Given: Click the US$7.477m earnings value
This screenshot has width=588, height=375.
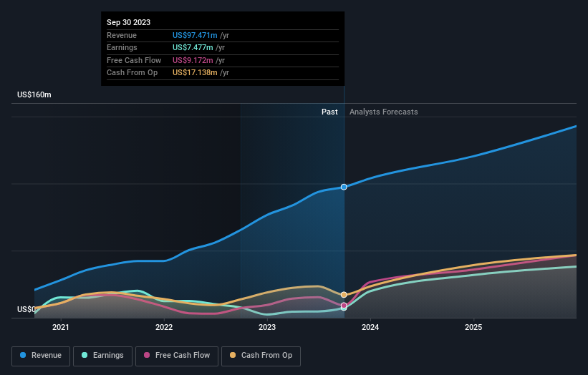Looking at the screenshot, I should tap(193, 47).
